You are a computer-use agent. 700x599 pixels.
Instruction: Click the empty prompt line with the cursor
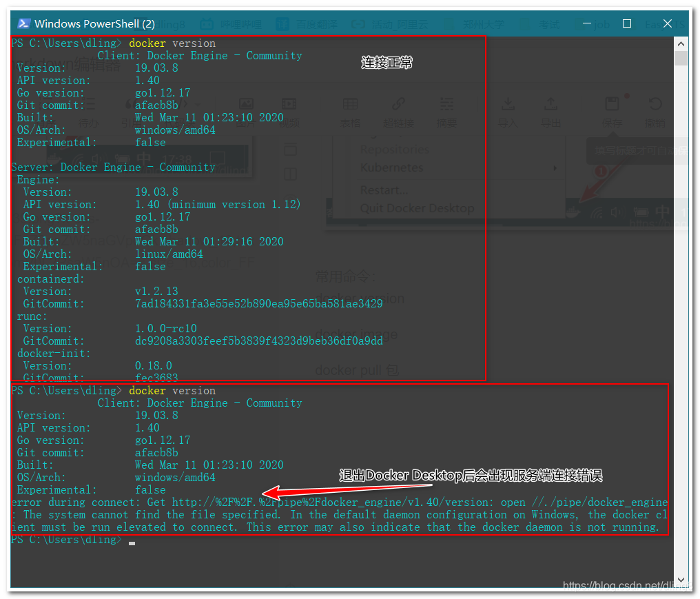pos(73,540)
